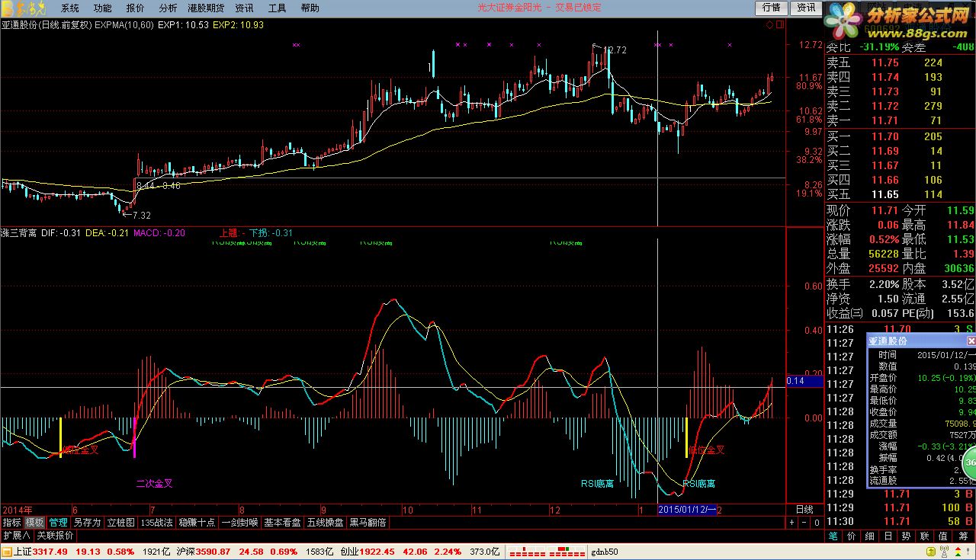Select the 日 tab in the right panel
This screenshot has height=560, width=976.
[x=890, y=536]
